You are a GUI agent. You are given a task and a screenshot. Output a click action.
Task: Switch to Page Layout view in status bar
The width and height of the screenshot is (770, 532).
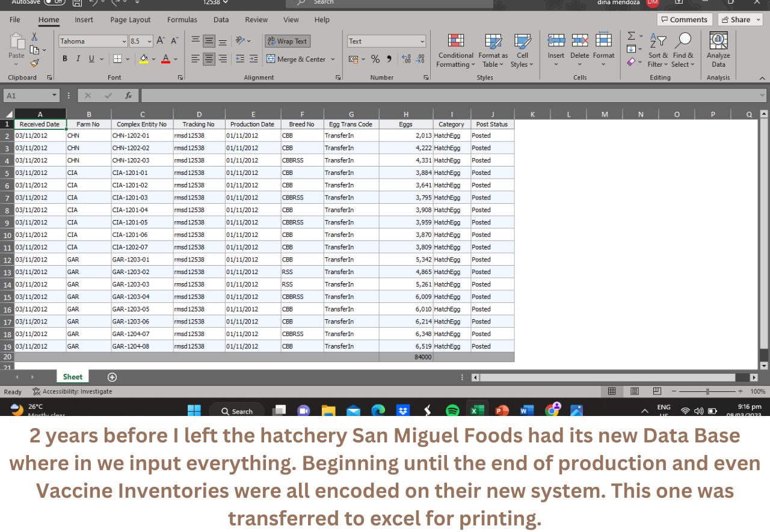635,391
